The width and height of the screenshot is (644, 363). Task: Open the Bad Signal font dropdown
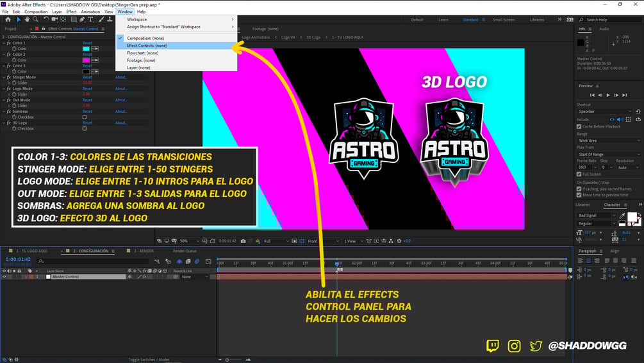[597, 215]
